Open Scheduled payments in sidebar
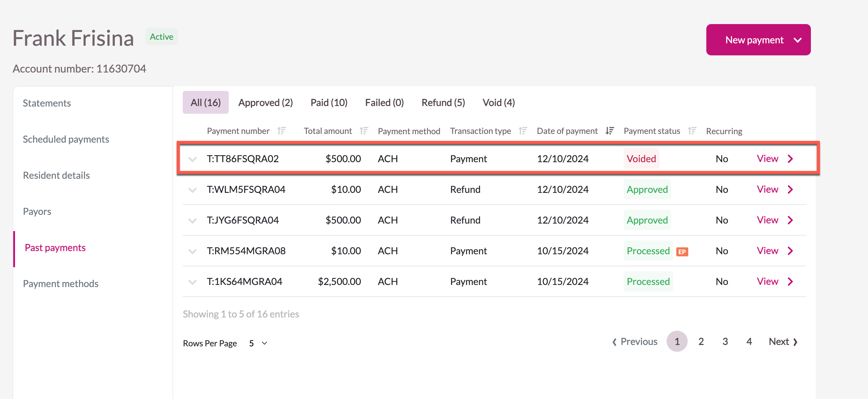868x399 pixels. click(x=66, y=139)
